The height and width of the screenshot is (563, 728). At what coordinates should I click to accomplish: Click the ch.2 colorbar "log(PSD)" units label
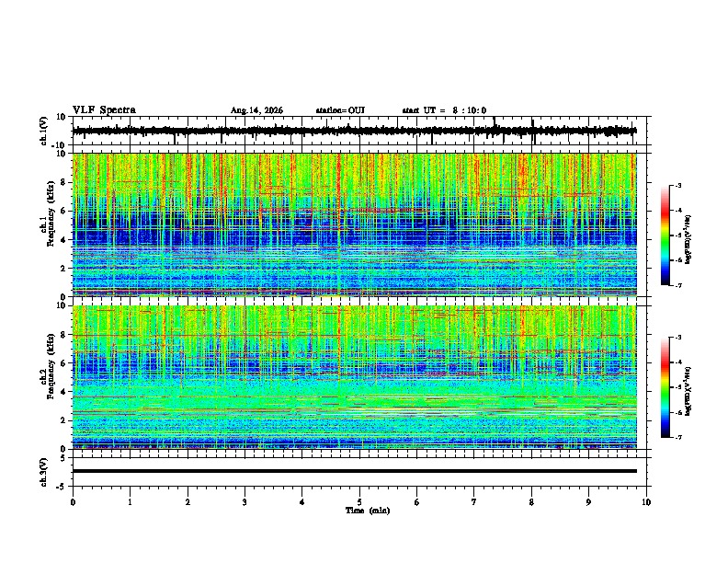click(688, 391)
